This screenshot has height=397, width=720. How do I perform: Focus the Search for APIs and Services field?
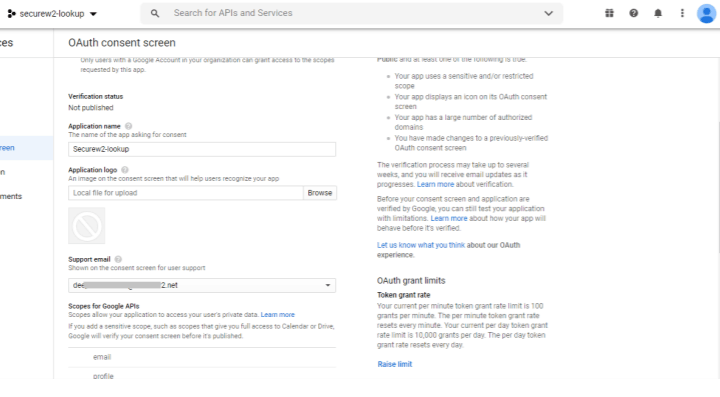tap(351, 13)
